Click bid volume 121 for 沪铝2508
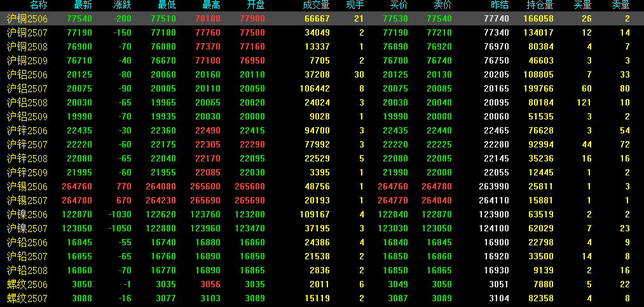The width and height of the screenshot is (644, 307). [584, 102]
